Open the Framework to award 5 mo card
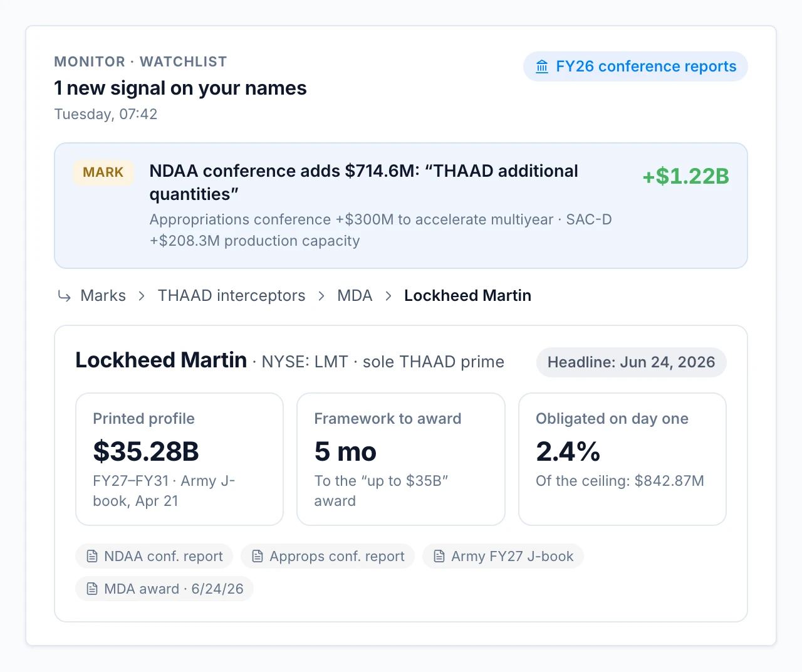The height and width of the screenshot is (672, 802). [401, 459]
